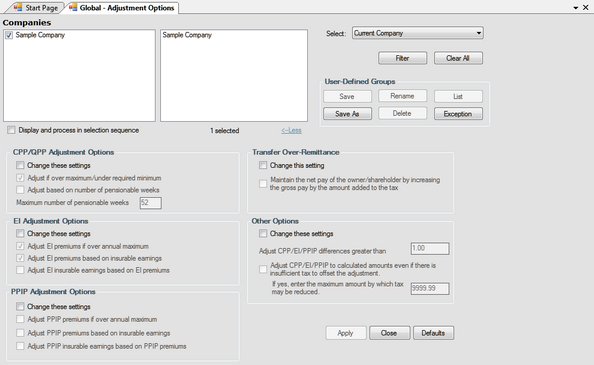Image resolution: width=594 pixels, height=365 pixels.
Task: Open the tab list dropdown arrow
Action: tap(575, 8)
